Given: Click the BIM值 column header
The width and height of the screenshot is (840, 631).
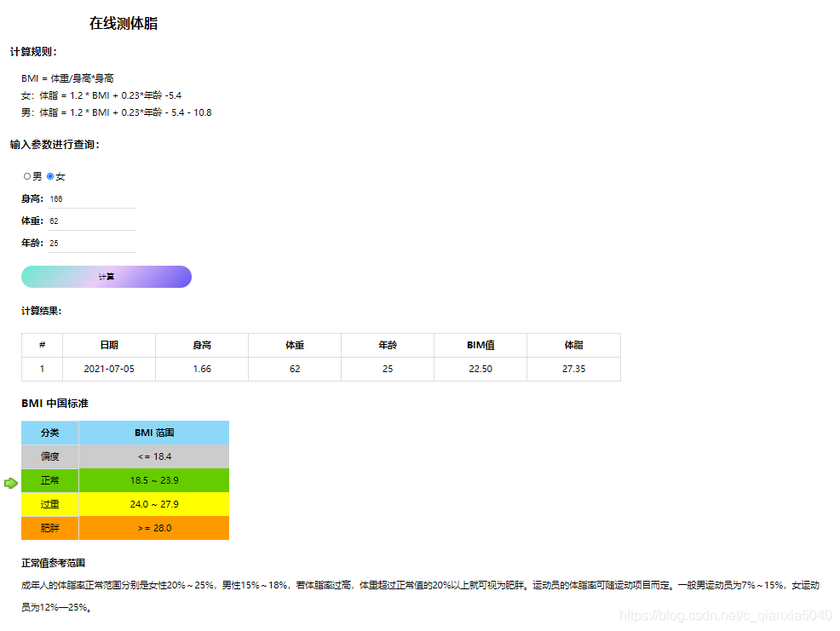Looking at the screenshot, I should click(480, 345).
